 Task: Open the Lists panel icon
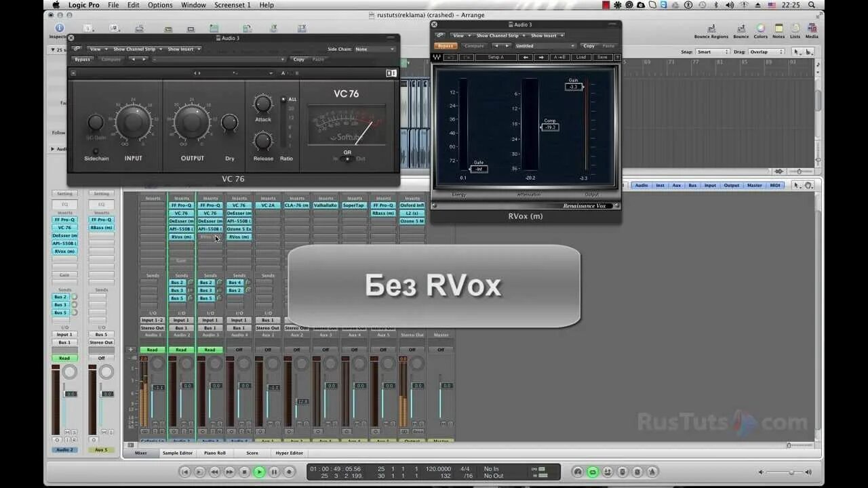(795, 29)
